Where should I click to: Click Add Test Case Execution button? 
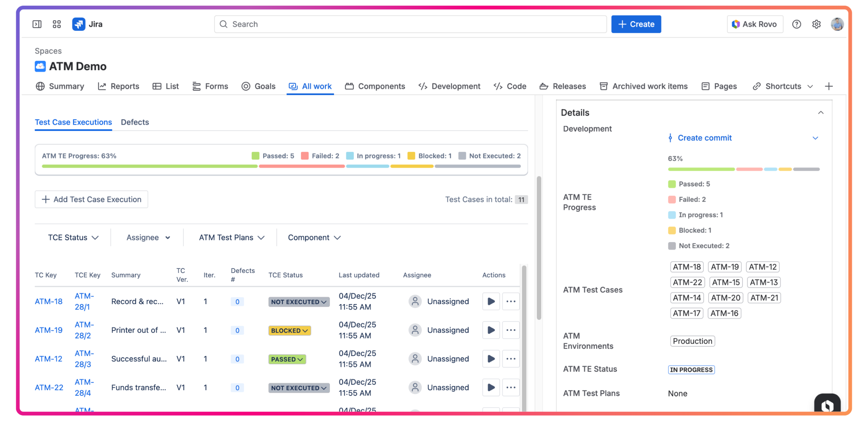[91, 199]
